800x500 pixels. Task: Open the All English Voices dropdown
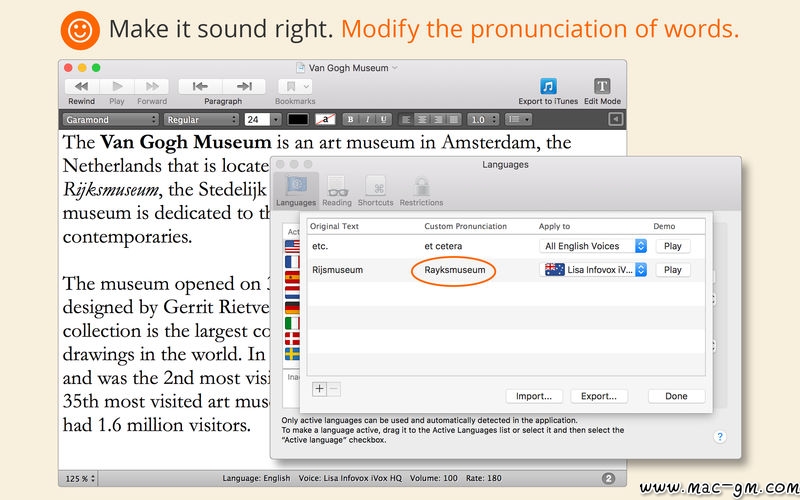click(593, 246)
